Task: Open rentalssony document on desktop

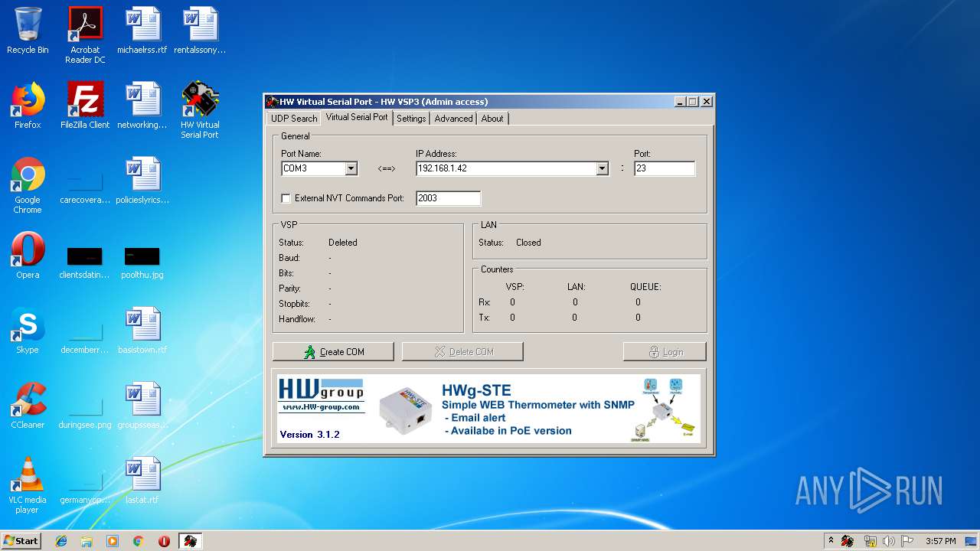Action: coord(200,31)
